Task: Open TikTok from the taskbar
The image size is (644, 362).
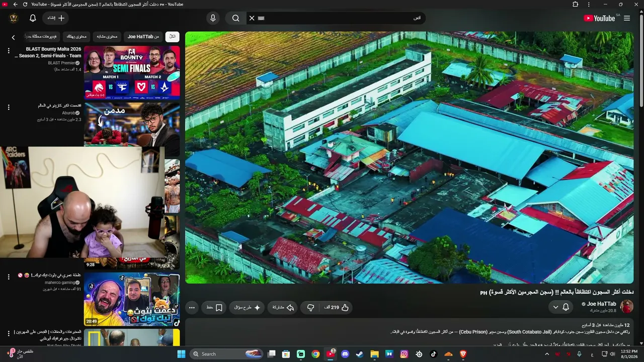Action: (x=433, y=354)
